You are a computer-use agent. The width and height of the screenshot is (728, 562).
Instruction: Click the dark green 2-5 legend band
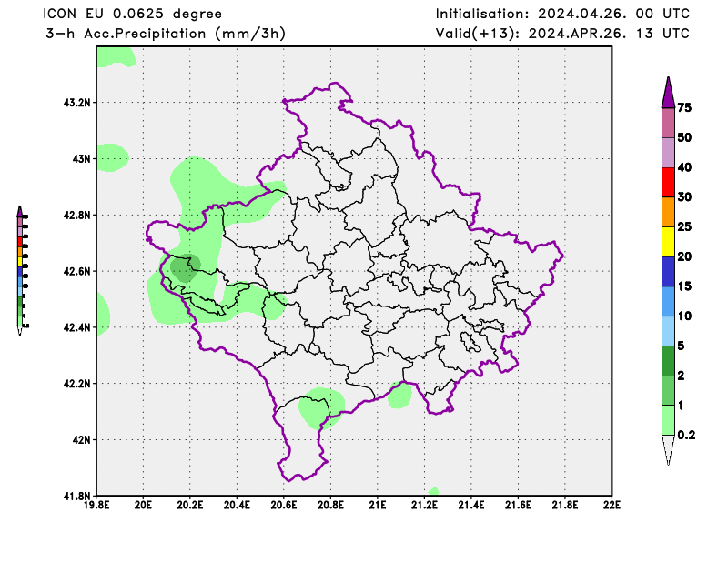tap(668, 361)
